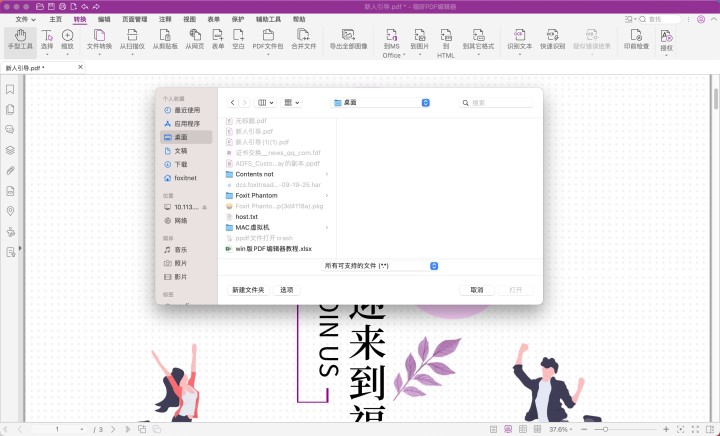
Task: Click the 导出全部图像 export images icon
Action: coord(348,40)
